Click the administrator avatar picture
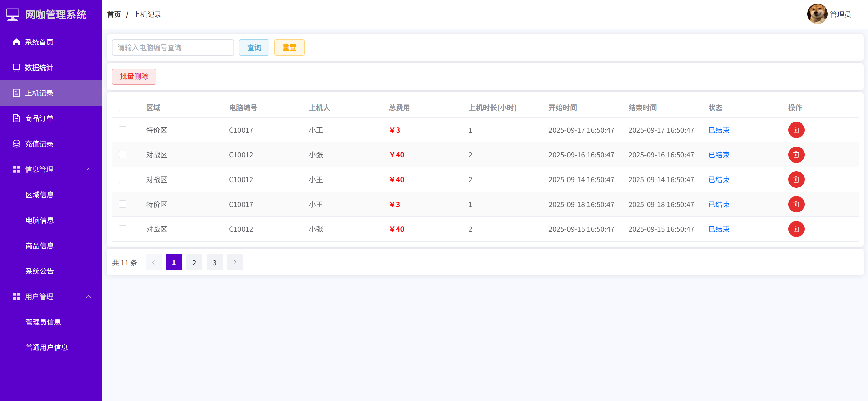The image size is (868, 401). (x=817, y=14)
